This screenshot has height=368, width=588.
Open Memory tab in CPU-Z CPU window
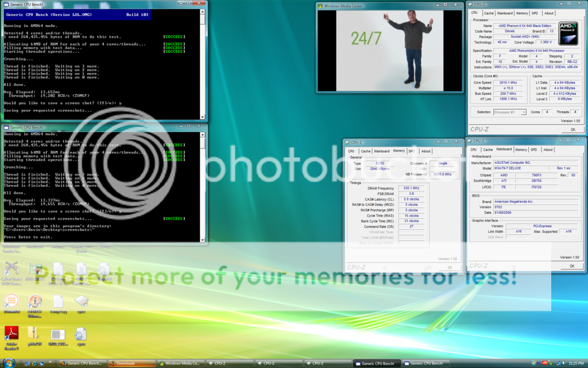(521, 13)
